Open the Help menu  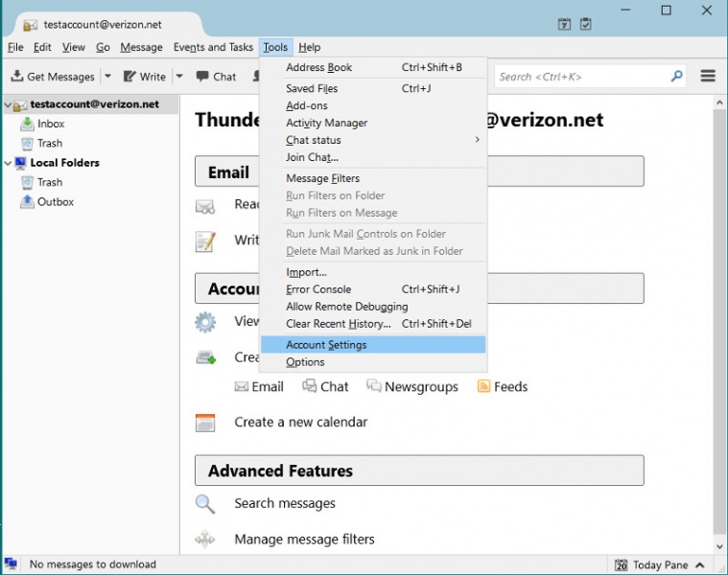pyautogui.click(x=309, y=47)
